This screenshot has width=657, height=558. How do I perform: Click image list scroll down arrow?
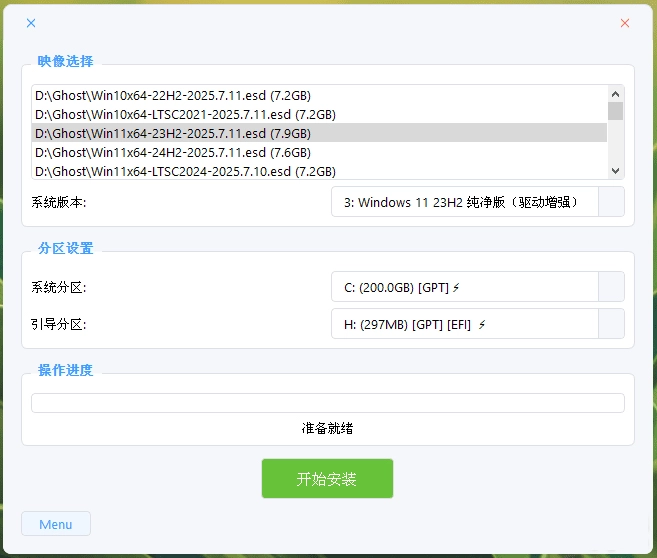616,170
